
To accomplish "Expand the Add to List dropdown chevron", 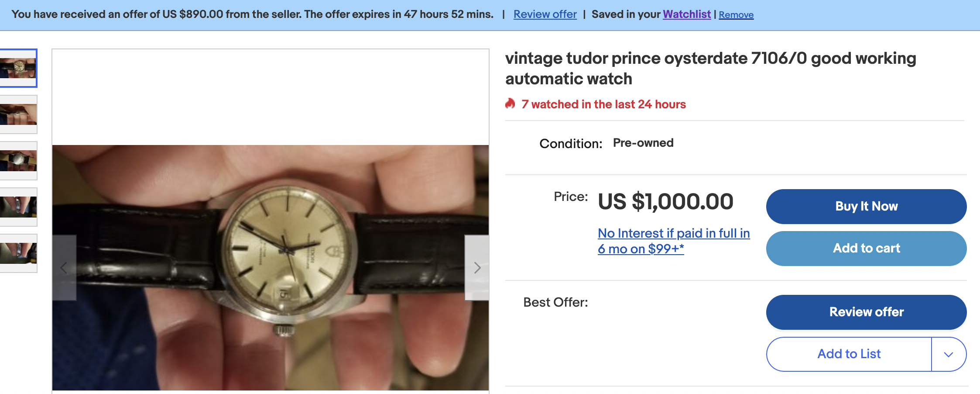I will pos(948,354).
